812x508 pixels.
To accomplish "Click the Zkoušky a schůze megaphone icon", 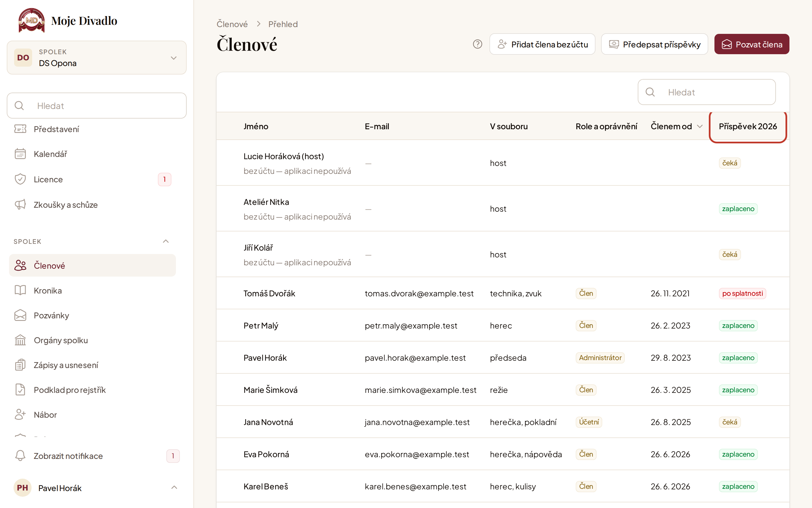I will click(x=20, y=205).
